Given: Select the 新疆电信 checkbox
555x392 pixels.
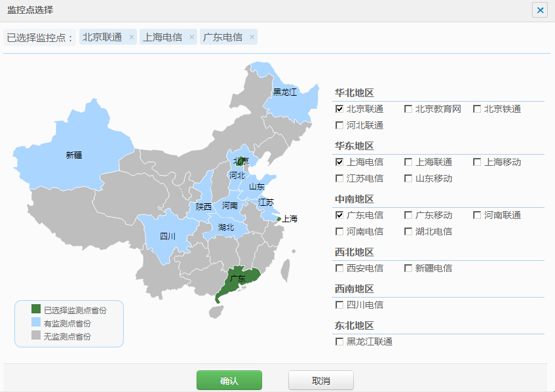Looking at the screenshot, I should click(408, 268).
